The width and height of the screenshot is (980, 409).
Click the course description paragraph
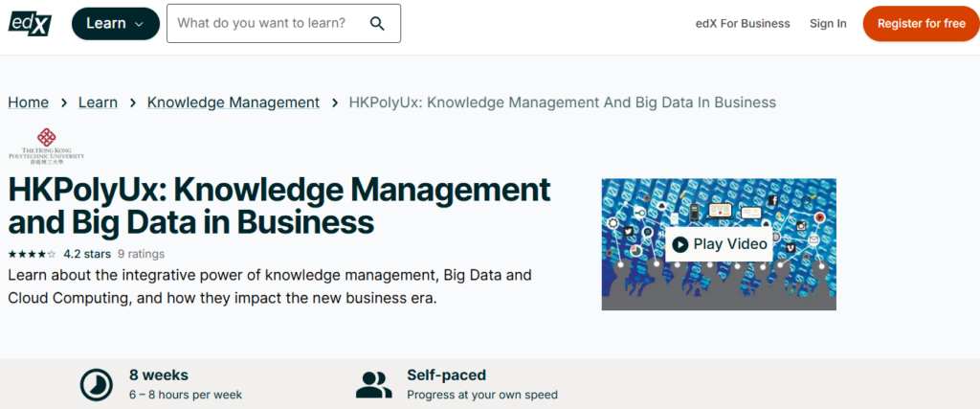[x=270, y=286]
